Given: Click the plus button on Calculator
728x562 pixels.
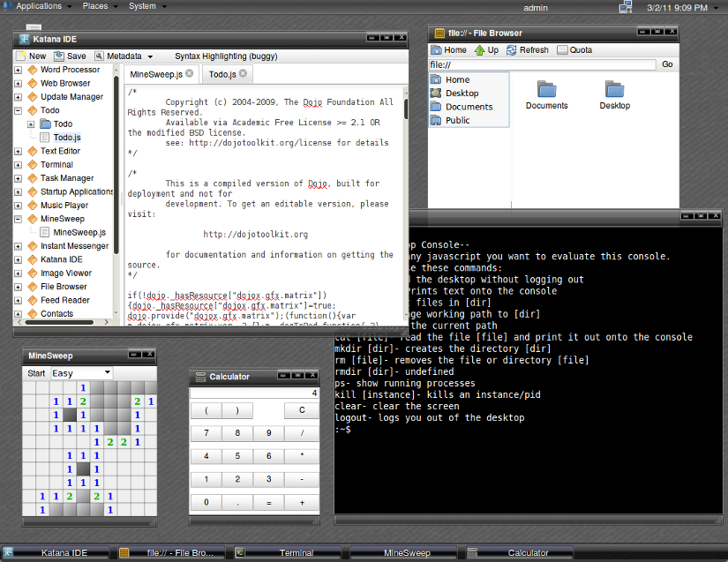Looking at the screenshot, I should [x=302, y=503].
